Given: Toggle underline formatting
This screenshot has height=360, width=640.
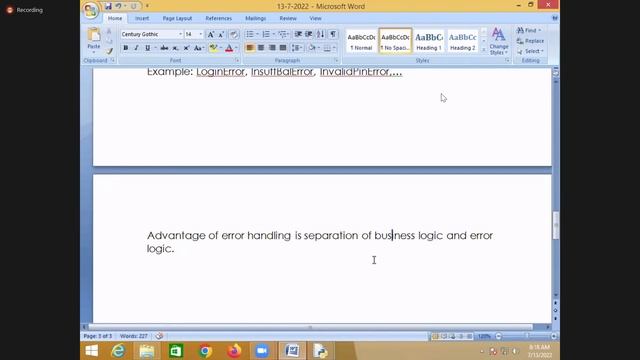Looking at the screenshot, I should pyautogui.click(x=147, y=48).
